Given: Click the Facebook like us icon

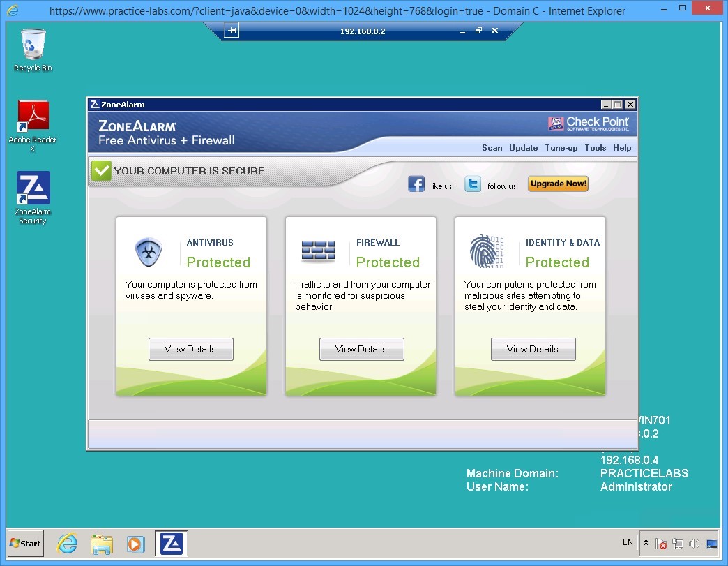Looking at the screenshot, I should tap(416, 184).
